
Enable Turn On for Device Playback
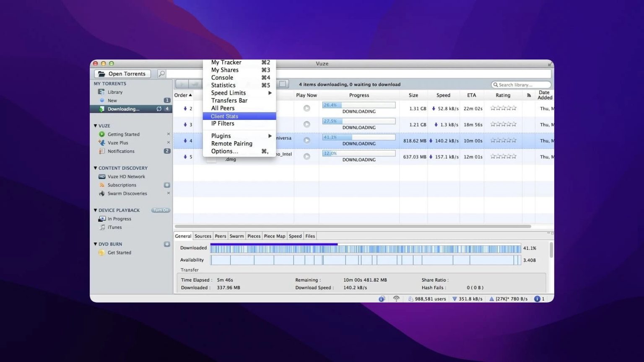coord(161,210)
